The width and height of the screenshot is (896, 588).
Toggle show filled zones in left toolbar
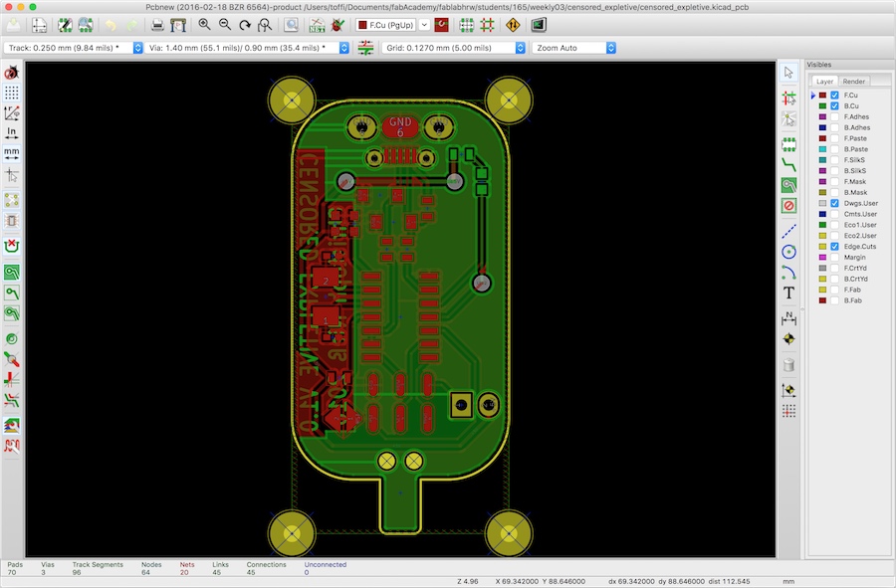(11, 273)
